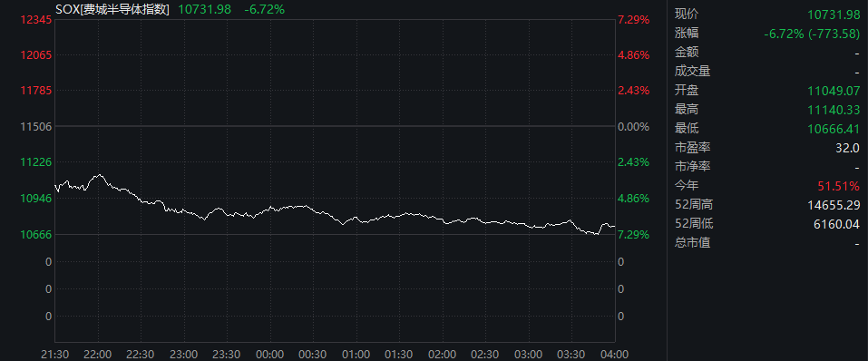Click the red 2.43% axis label
Viewport: 868px width, 361px height.
tap(634, 91)
